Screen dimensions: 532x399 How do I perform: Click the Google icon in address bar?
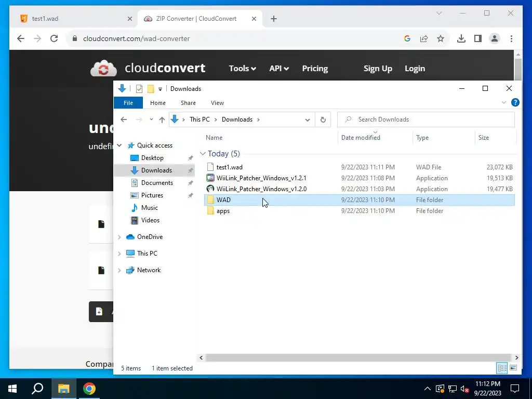click(x=407, y=38)
